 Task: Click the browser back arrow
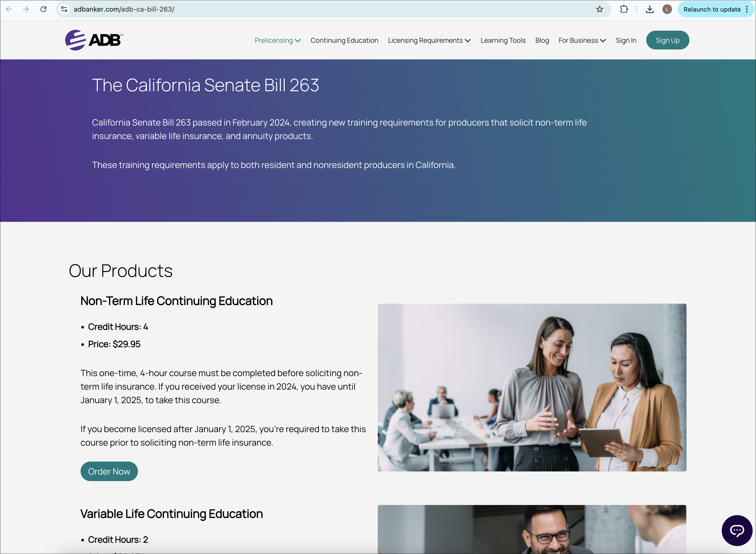tap(9, 9)
